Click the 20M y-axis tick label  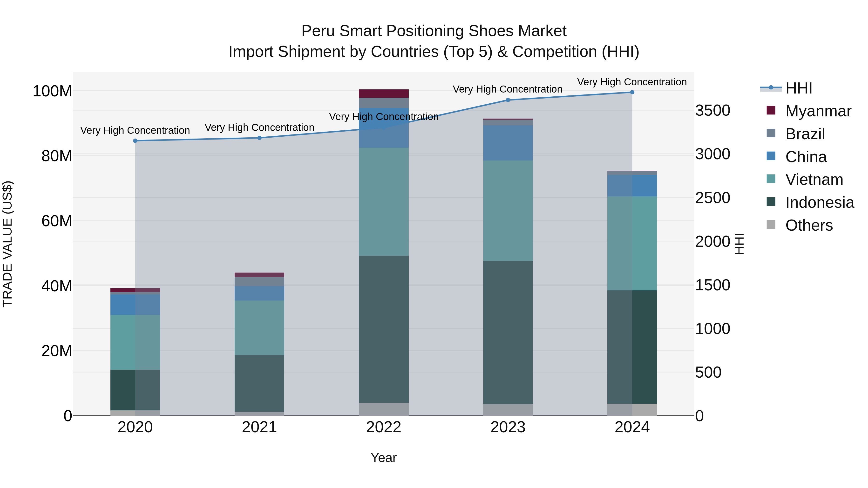[57, 351]
